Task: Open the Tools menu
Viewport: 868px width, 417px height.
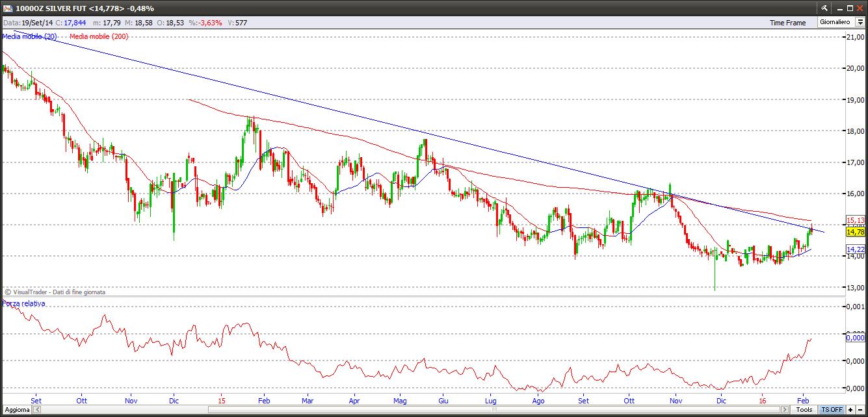Action: (x=804, y=410)
